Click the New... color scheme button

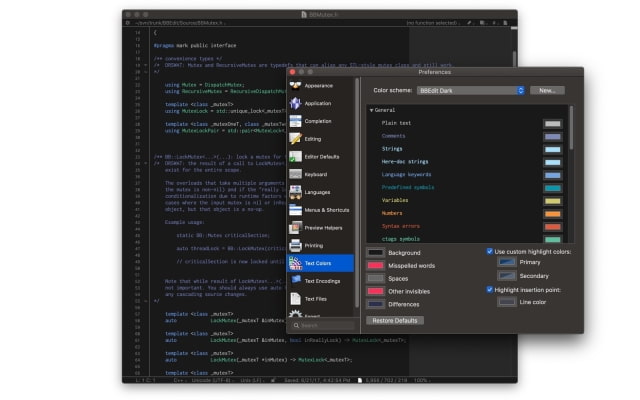tap(546, 90)
